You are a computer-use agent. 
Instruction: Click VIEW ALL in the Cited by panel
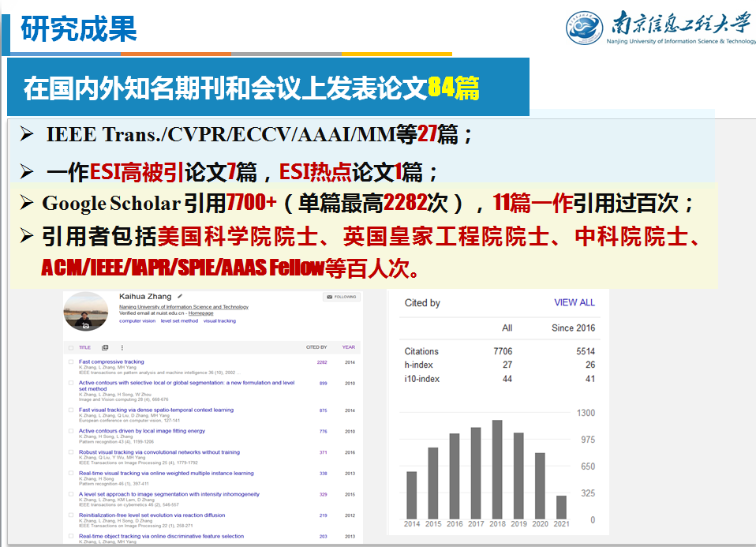click(574, 302)
